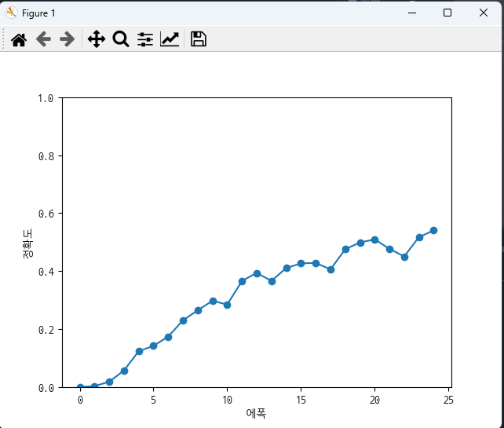Click the x-axis label 에폭
Screen dimensions: 504x428
(x=256, y=413)
